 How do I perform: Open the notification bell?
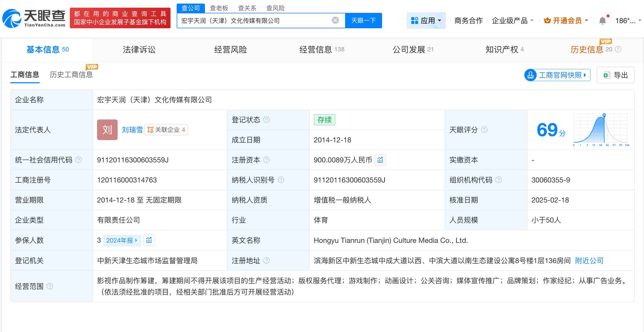click(x=603, y=20)
